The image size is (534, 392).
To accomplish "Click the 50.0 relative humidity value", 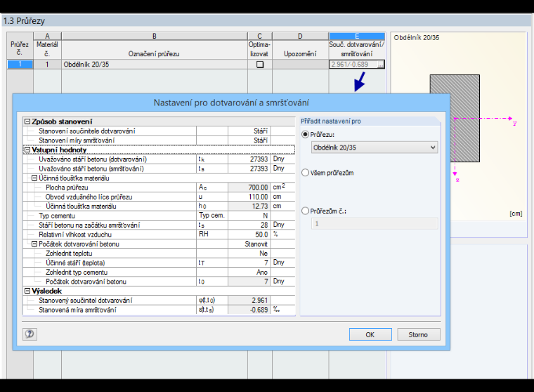I will point(249,235).
